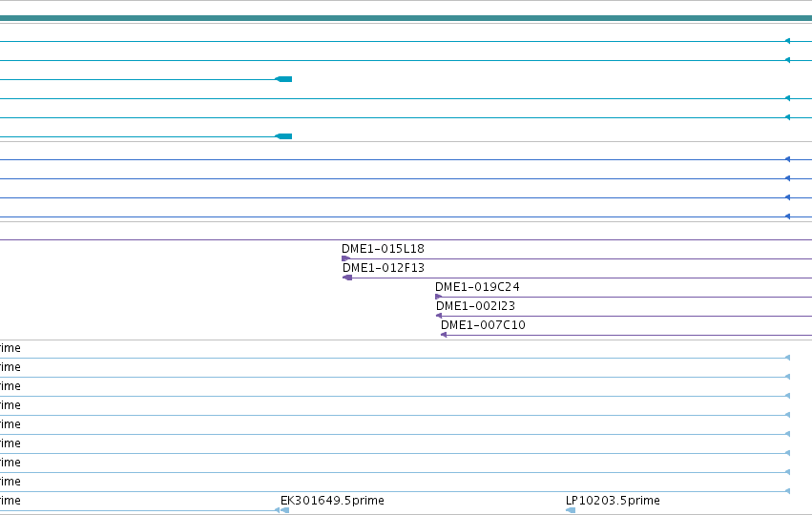The height and width of the screenshot is (515, 812).
Task: Open the EK301649.5prime feature label
Action: pos(332,501)
